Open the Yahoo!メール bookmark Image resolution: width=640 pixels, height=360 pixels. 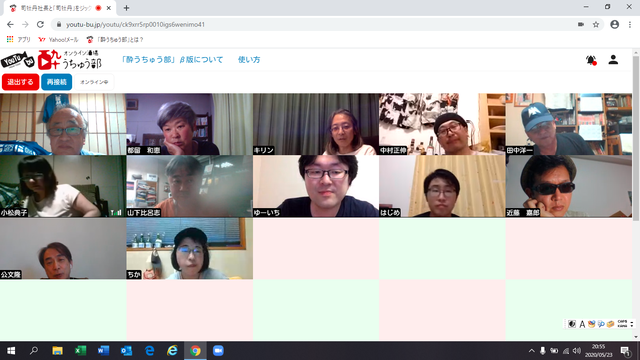[x=58, y=40]
